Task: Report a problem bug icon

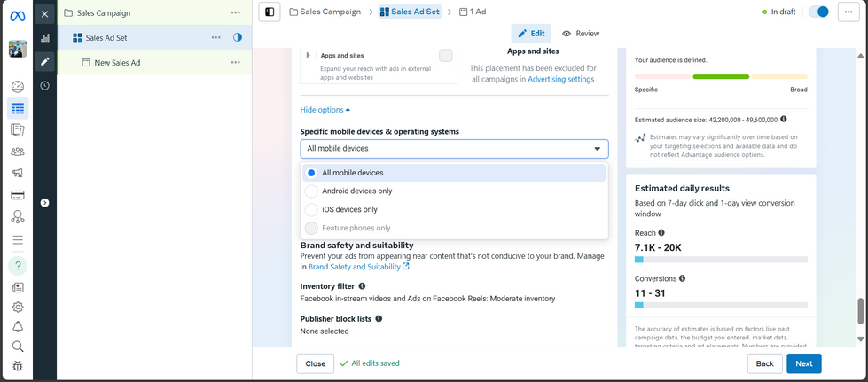Action: (18, 366)
